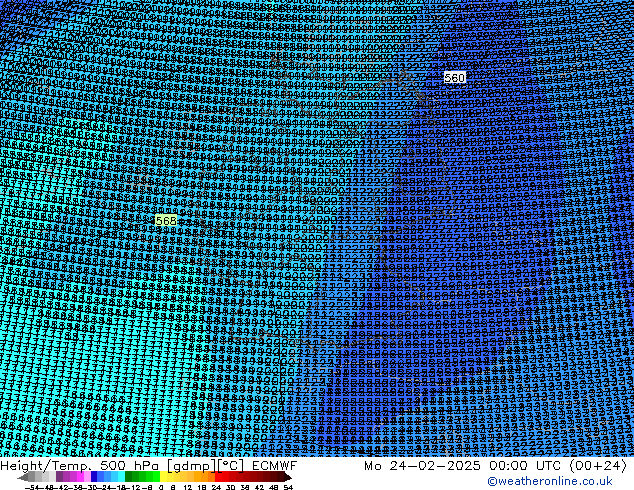Click the dark blue legend swatch near -30
This screenshot has height=490, width=634.
click(94, 476)
